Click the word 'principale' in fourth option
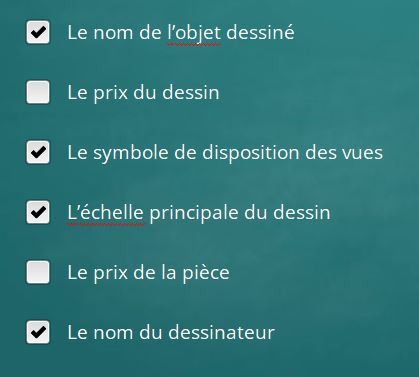419x377 pixels. click(x=194, y=214)
